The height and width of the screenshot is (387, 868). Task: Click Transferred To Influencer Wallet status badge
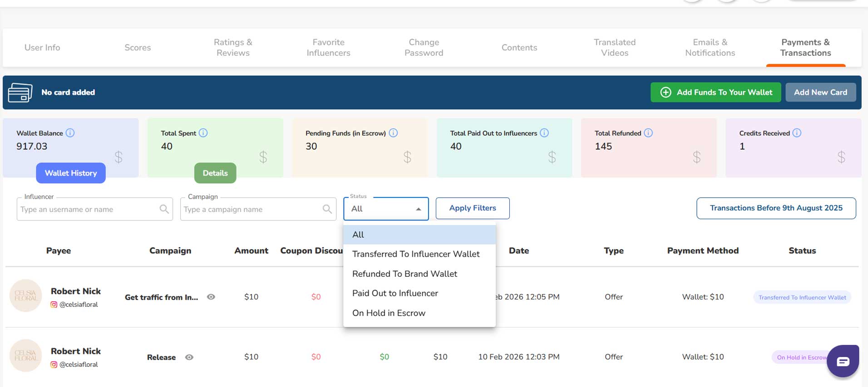pos(802,298)
